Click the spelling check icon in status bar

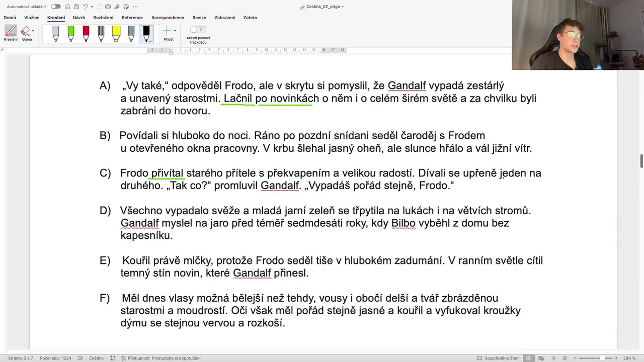(x=80, y=358)
